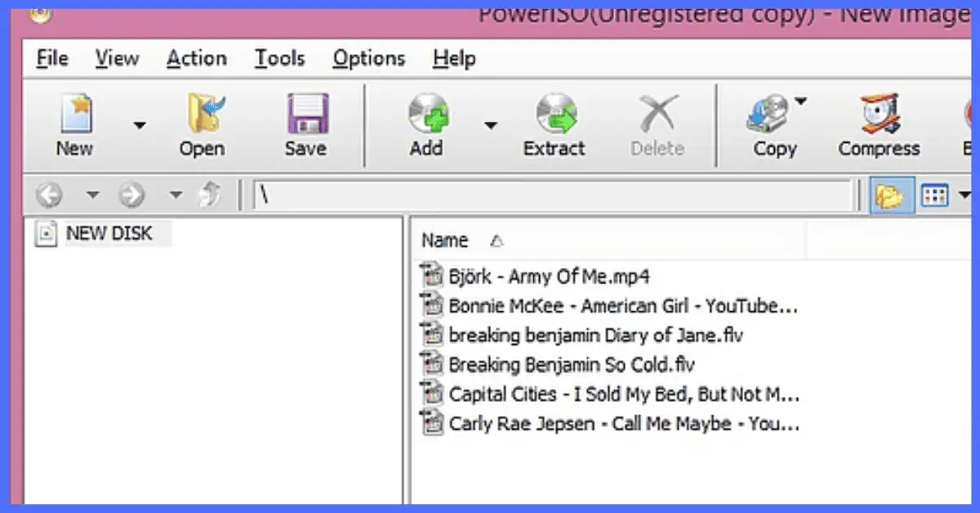The height and width of the screenshot is (513, 980).
Task: Open the view mode dropdown arrow
Action: tap(964, 196)
